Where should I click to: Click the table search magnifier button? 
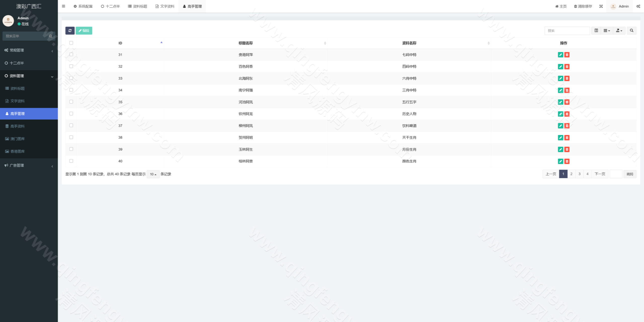pyautogui.click(x=631, y=30)
